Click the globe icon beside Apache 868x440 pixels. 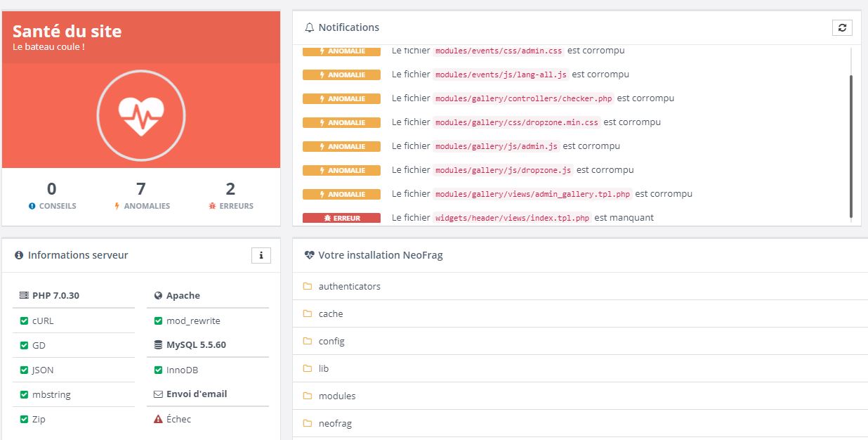pos(158,296)
